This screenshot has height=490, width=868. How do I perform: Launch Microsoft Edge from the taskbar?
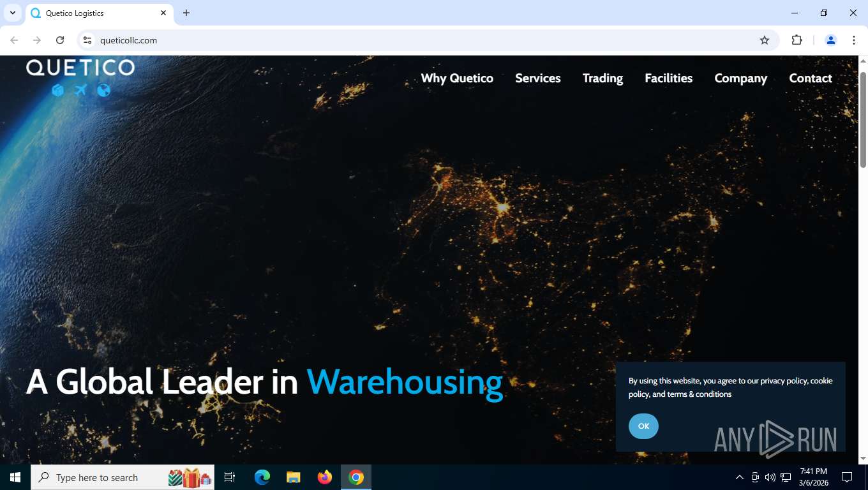coord(262,477)
